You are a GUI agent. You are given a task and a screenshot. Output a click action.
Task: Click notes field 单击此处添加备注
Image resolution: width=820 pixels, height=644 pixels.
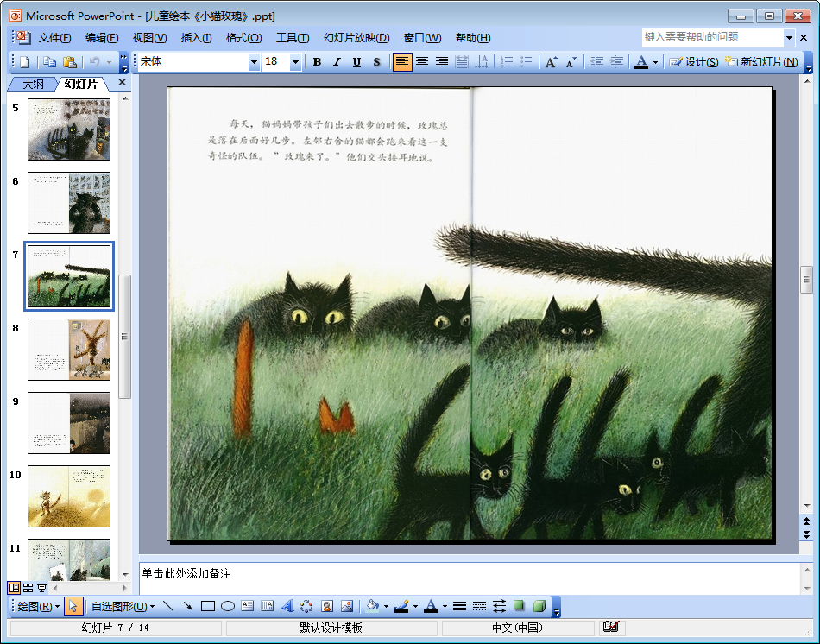point(469,578)
